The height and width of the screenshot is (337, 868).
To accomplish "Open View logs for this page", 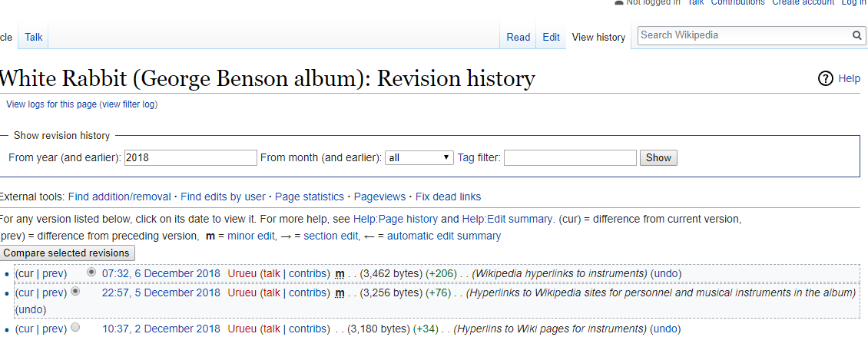I will coord(51,104).
